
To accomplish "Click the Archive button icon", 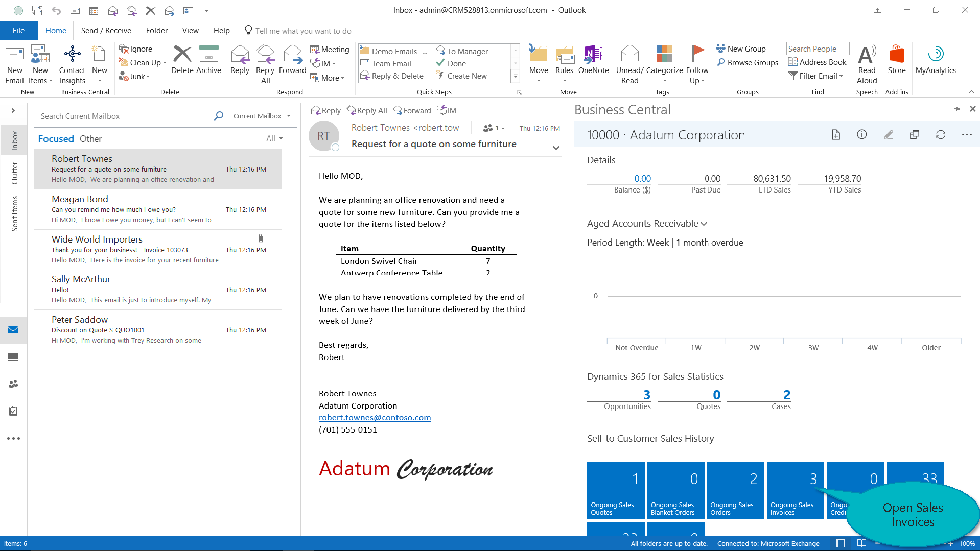I will pyautogui.click(x=208, y=54).
